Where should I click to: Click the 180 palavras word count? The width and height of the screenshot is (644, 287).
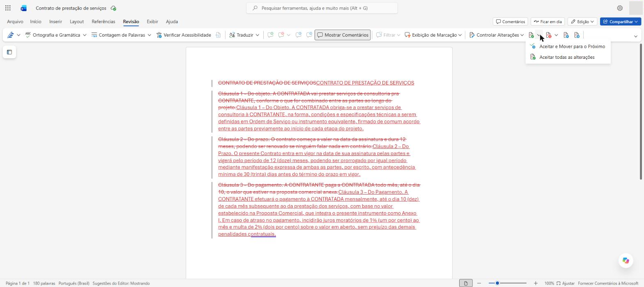coord(44,283)
